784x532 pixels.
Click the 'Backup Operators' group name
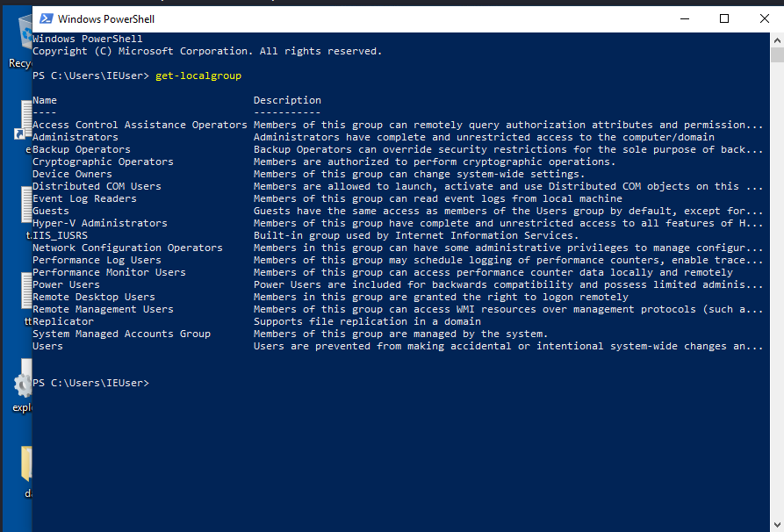tap(82, 149)
